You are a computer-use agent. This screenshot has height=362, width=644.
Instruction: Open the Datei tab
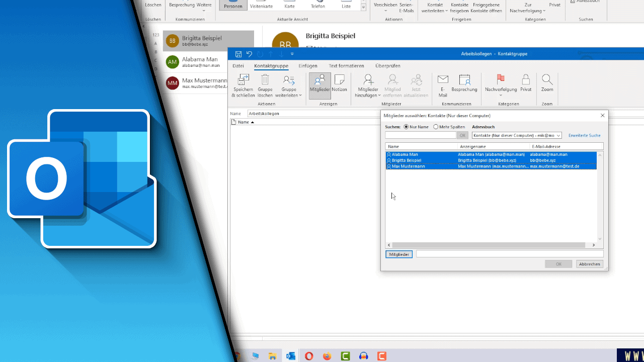coord(238,66)
